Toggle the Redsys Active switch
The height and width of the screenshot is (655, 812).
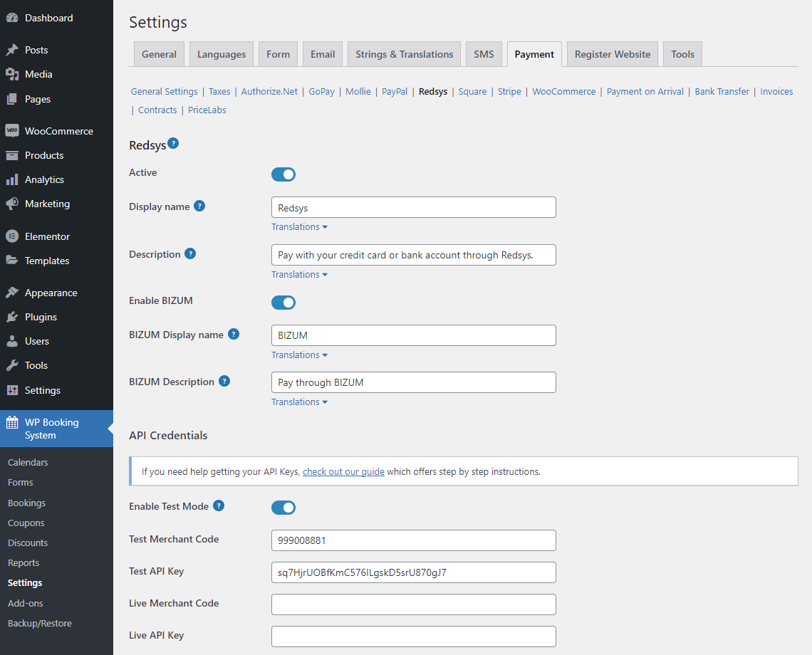[x=283, y=174]
